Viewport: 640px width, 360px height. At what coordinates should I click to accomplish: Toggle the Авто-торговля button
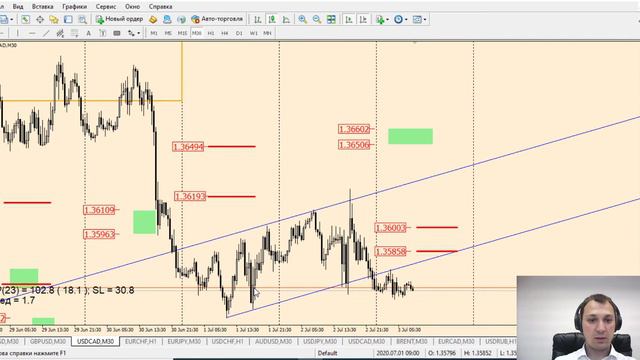[x=217, y=19]
